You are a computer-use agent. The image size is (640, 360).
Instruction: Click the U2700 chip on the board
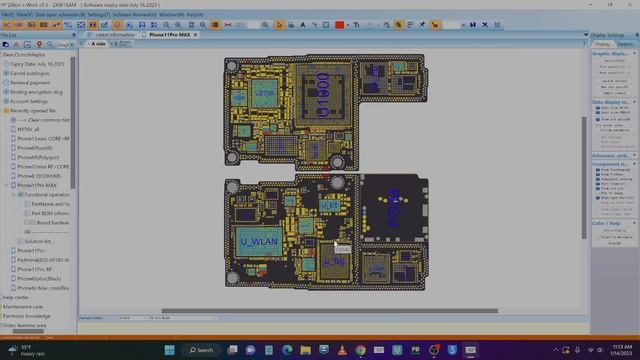[x=264, y=93]
